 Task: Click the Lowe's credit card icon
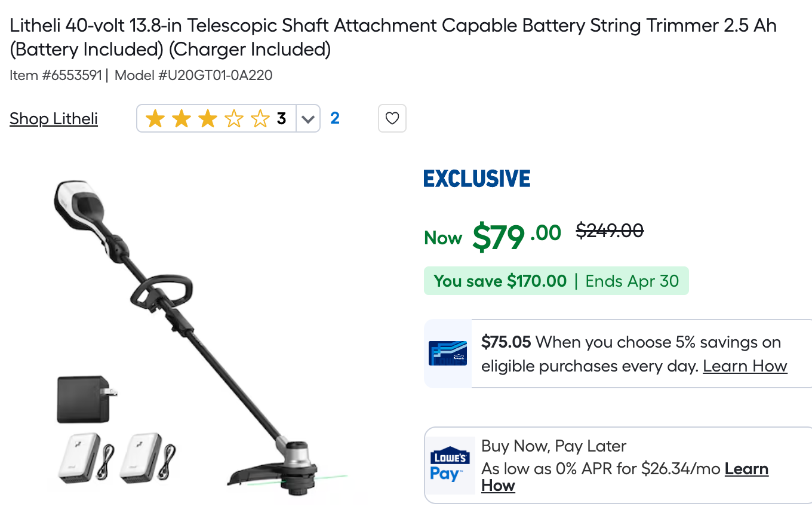coord(447,354)
